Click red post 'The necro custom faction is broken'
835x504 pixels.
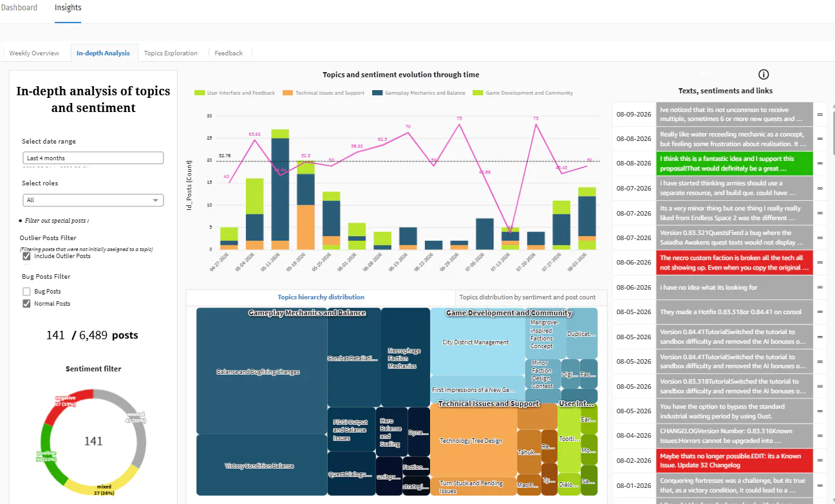pyautogui.click(x=734, y=263)
